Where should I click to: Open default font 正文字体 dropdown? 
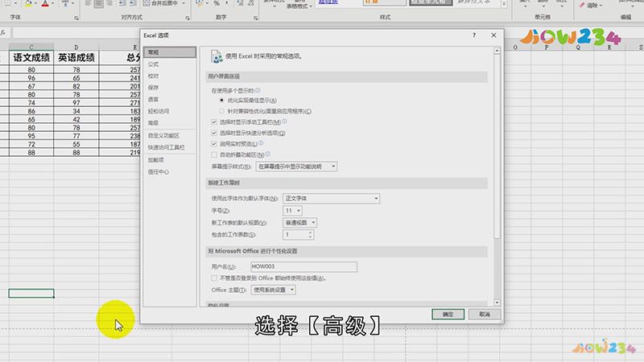331,198
